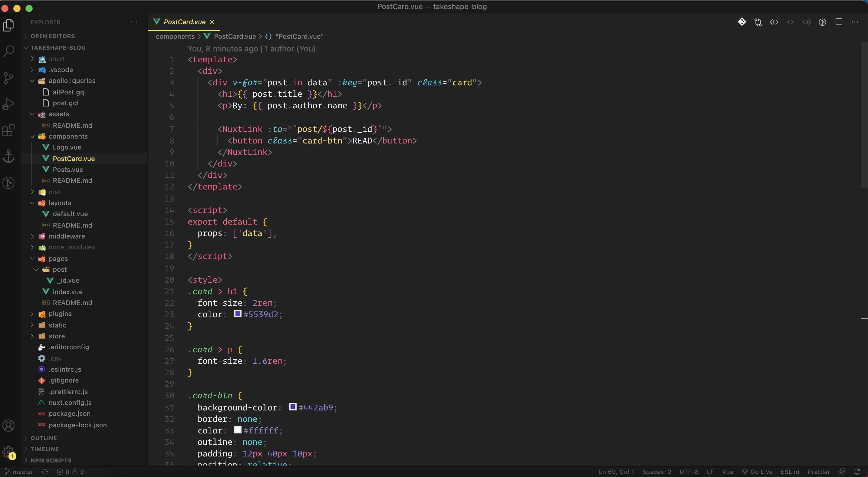
Task: Open the anchor icon view in activity bar
Action: [8, 156]
